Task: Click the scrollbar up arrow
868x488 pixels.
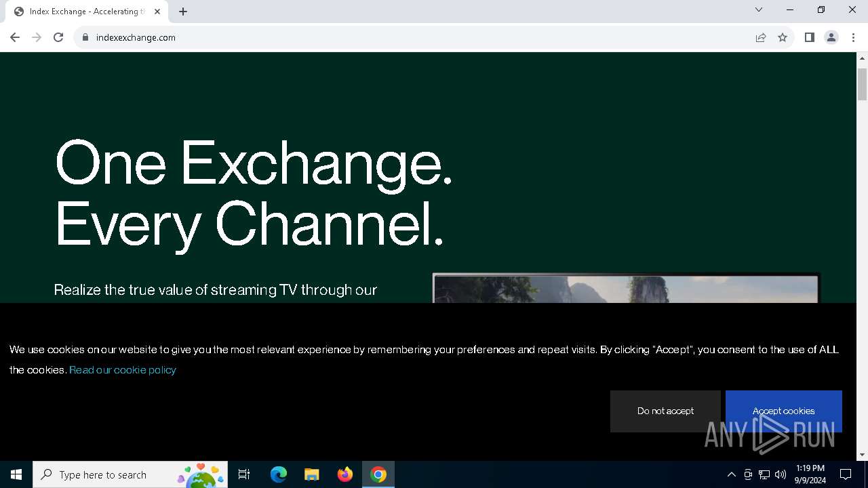Action: pos(863,58)
